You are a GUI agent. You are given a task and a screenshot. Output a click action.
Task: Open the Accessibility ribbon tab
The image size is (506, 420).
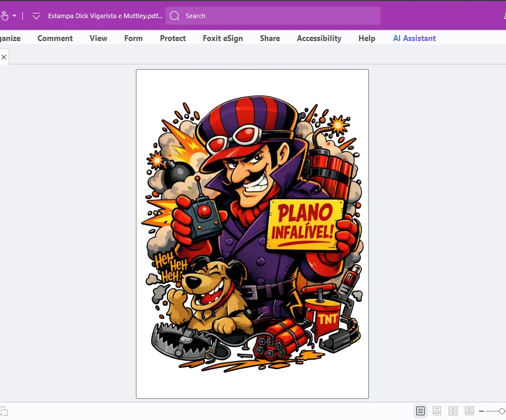click(x=319, y=38)
